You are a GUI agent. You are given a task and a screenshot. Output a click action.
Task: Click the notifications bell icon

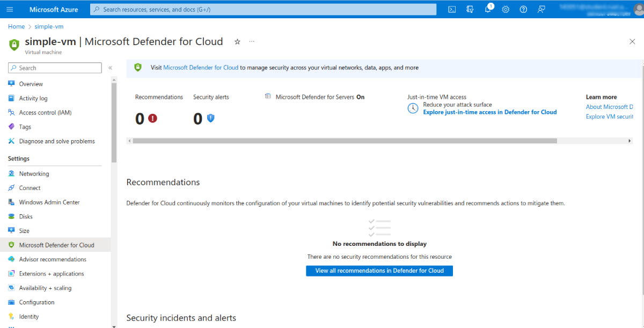[488, 10]
